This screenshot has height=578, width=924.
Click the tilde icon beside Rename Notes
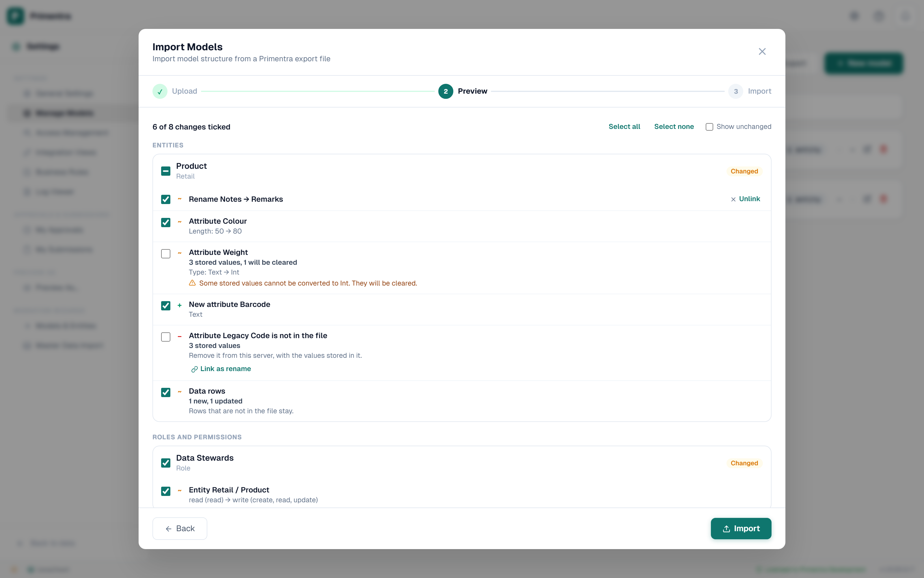coord(179,199)
